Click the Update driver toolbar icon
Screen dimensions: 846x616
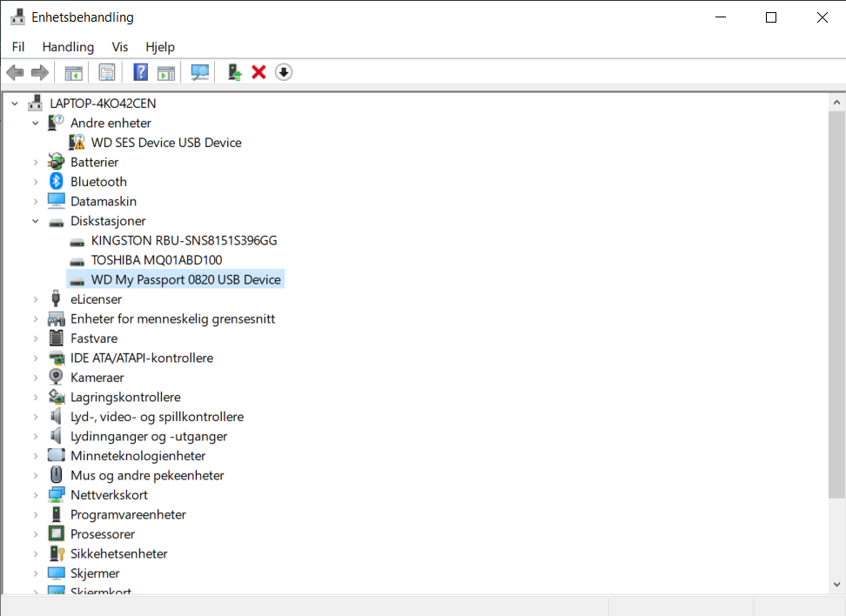pos(234,72)
